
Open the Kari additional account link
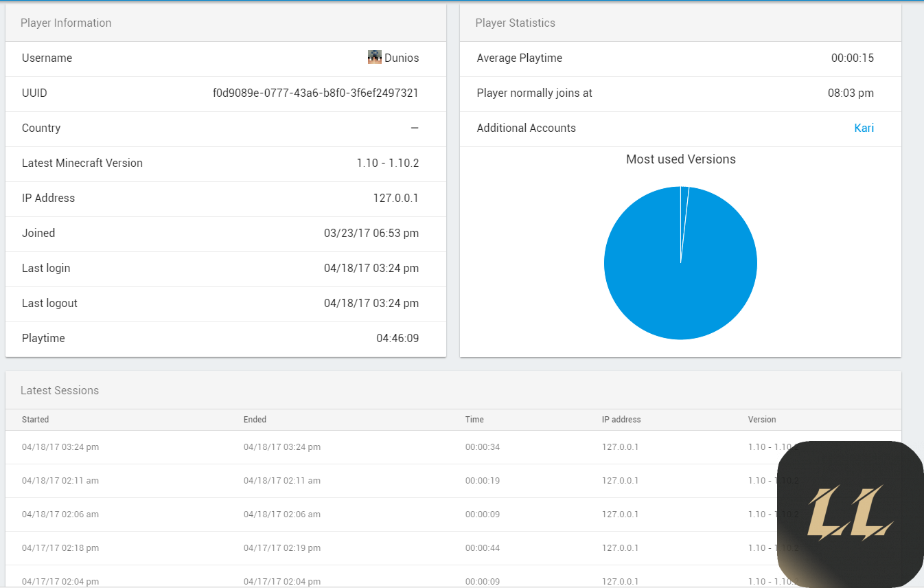864,128
